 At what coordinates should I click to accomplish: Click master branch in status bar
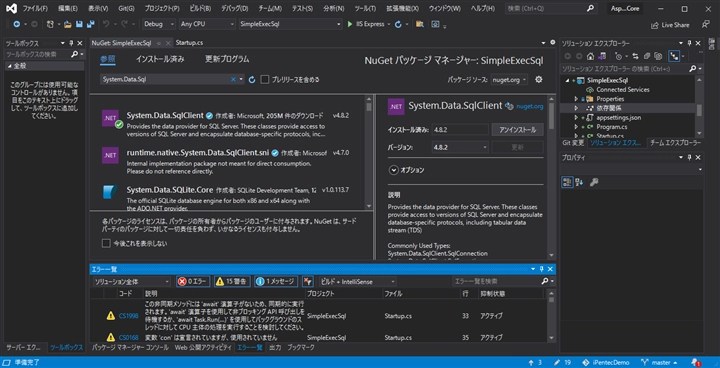click(x=659, y=362)
